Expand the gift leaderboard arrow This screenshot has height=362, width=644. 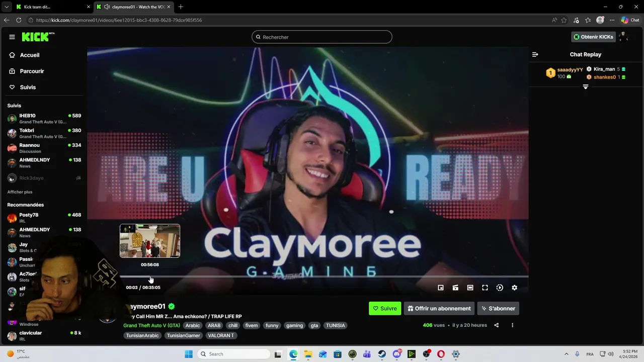(x=585, y=87)
